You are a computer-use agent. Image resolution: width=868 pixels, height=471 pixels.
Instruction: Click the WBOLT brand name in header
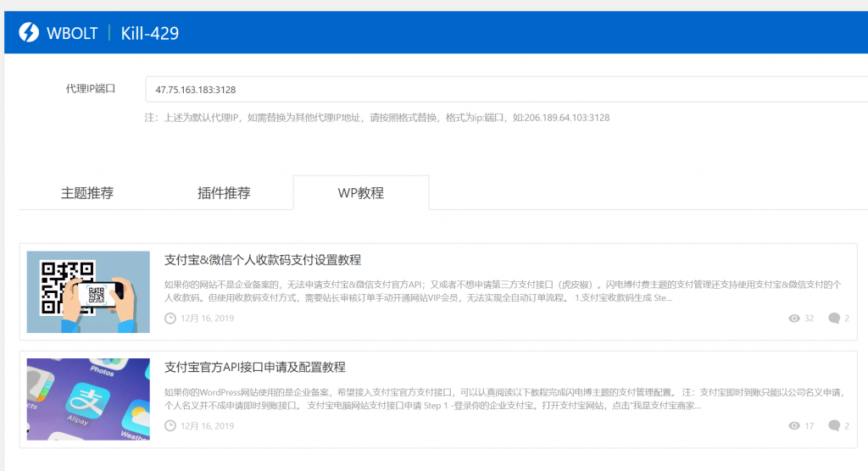coord(73,33)
